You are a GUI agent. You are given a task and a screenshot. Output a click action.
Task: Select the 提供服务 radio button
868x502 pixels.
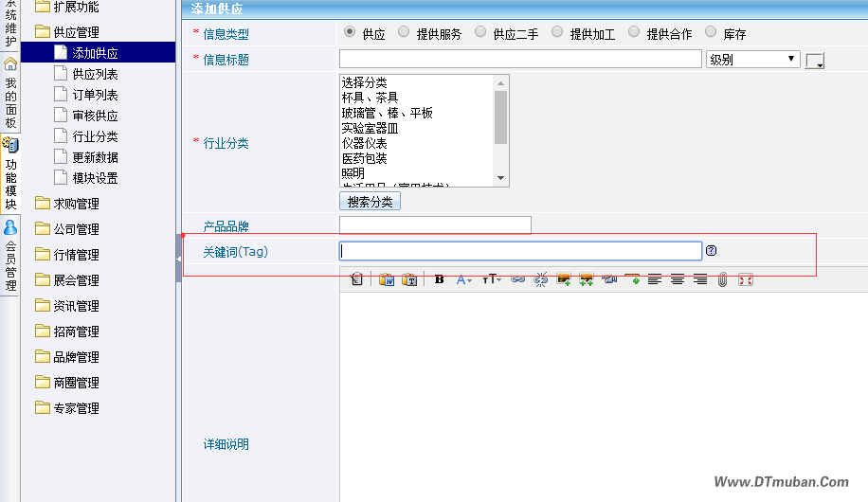(404, 32)
